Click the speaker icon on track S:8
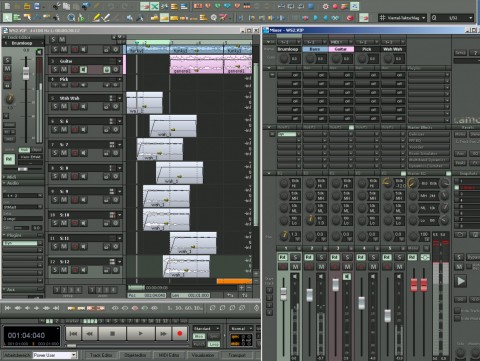This screenshot has height=361, width=480. (83, 176)
